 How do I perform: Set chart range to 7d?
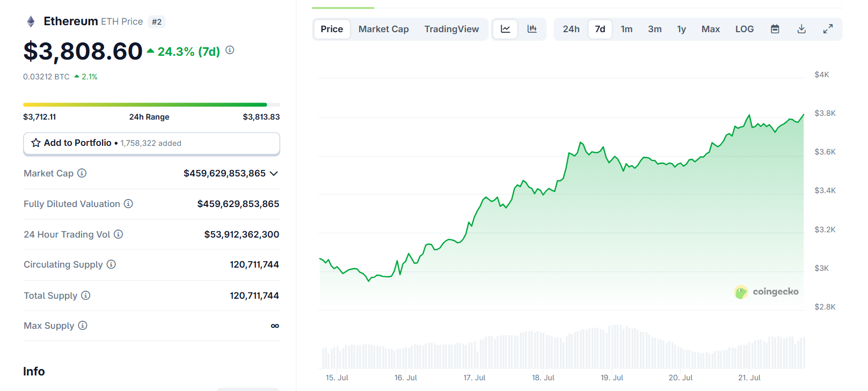click(600, 29)
